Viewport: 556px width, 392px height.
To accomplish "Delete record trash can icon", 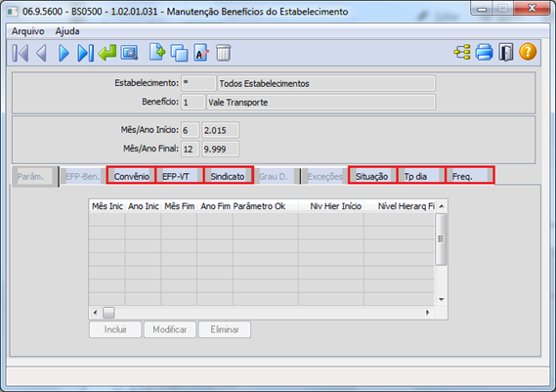I will pos(224,53).
